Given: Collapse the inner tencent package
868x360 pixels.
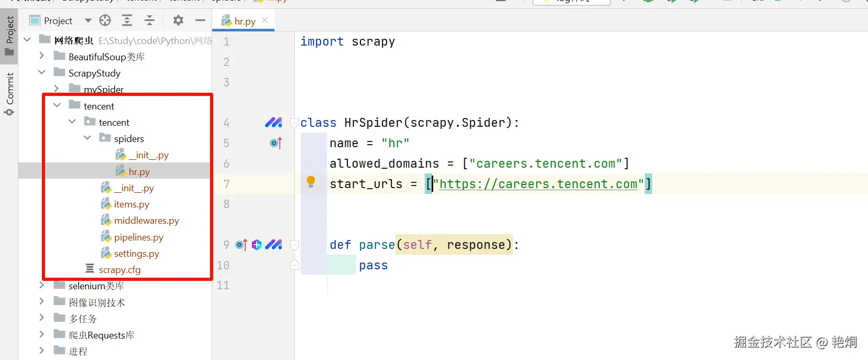Looking at the screenshot, I should (x=72, y=122).
